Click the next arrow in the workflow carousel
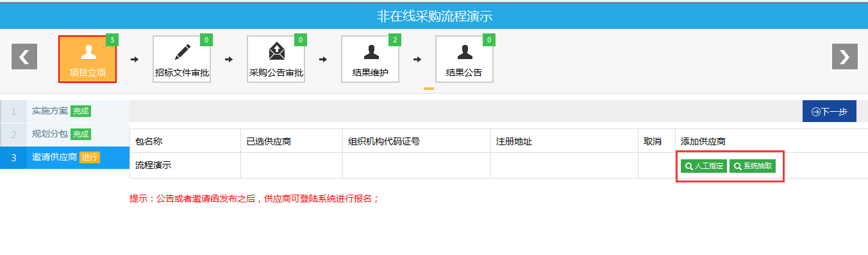 [845, 57]
